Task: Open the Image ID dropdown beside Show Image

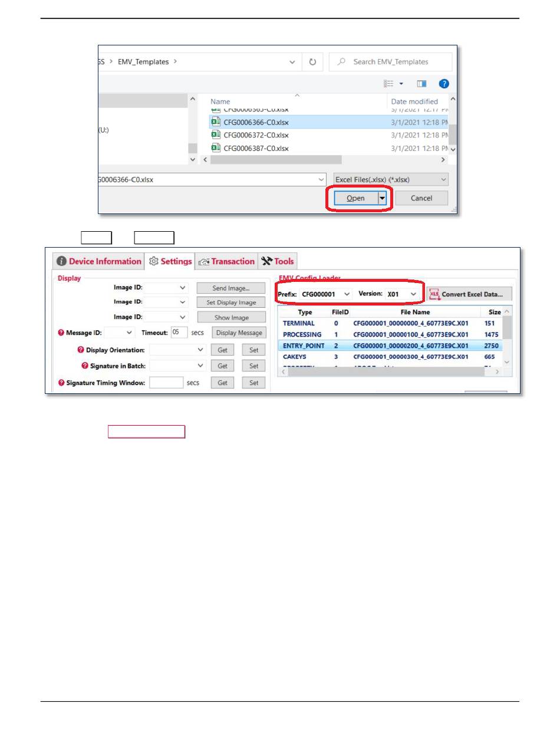Action: [182, 317]
